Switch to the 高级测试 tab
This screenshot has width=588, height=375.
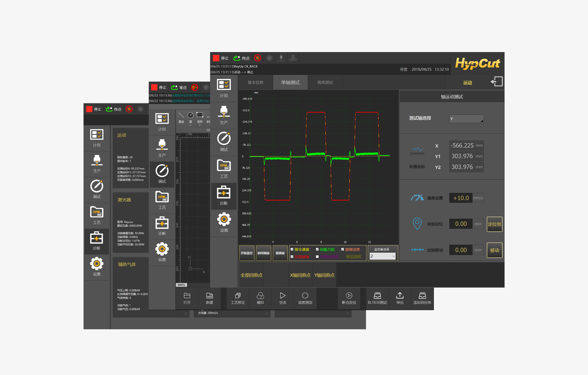[x=325, y=82]
